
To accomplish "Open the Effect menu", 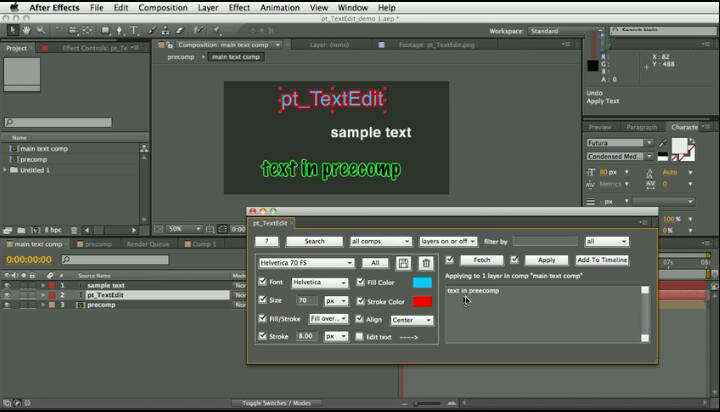I will [x=239, y=7].
